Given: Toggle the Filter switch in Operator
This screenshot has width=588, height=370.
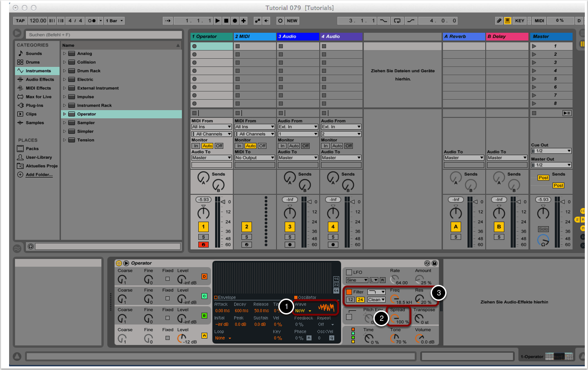Looking at the screenshot, I should [x=349, y=292].
